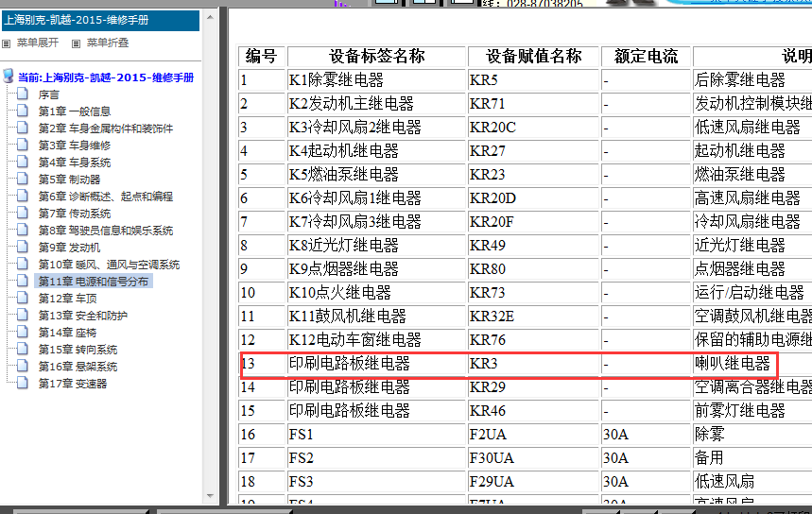Click the K9点烟器继电器 cell
Viewport: 812px width, 514px height.
(376, 269)
